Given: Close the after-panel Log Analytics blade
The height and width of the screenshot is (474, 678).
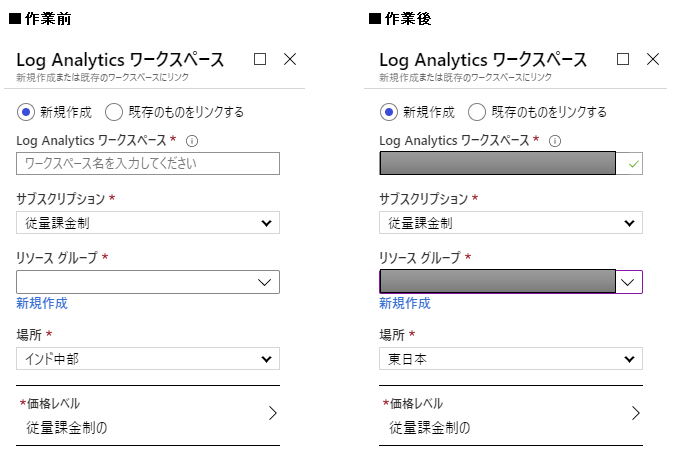Looking at the screenshot, I should click(x=653, y=59).
